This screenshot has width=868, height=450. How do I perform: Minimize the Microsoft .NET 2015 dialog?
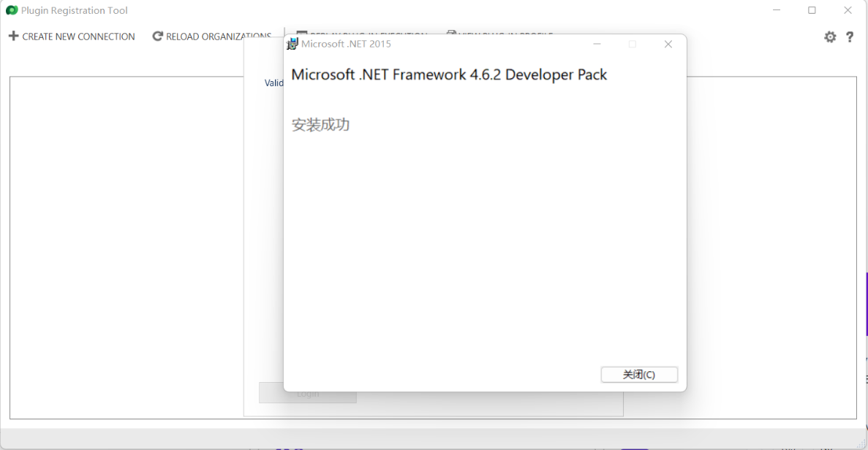click(597, 45)
